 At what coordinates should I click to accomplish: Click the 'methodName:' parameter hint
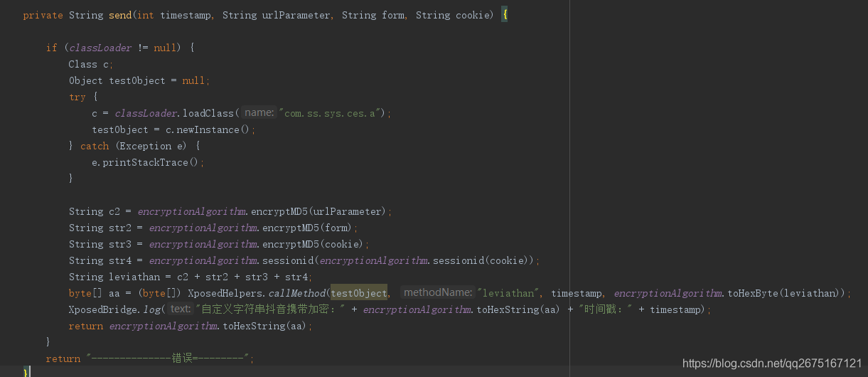pyautogui.click(x=438, y=292)
